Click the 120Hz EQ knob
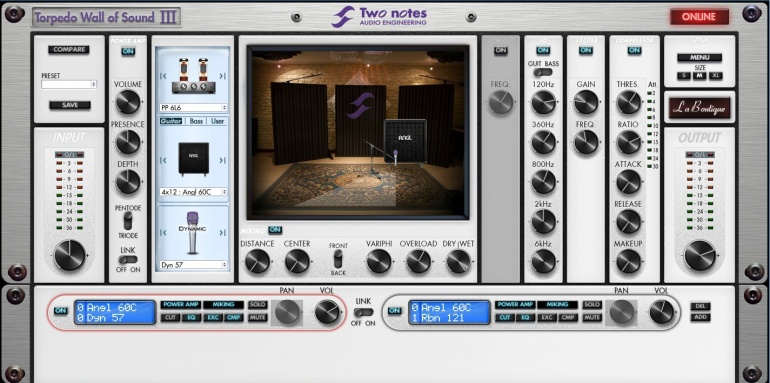770x383 pixels. [543, 102]
